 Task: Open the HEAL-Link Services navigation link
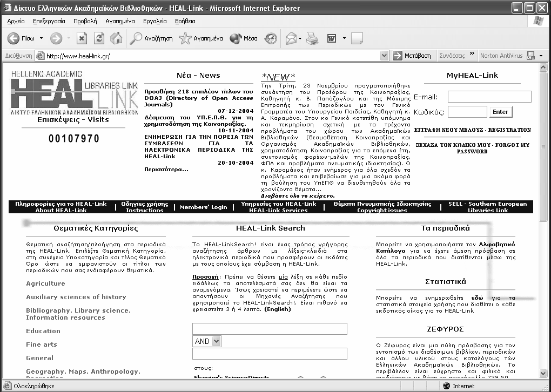click(x=278, y=207)
